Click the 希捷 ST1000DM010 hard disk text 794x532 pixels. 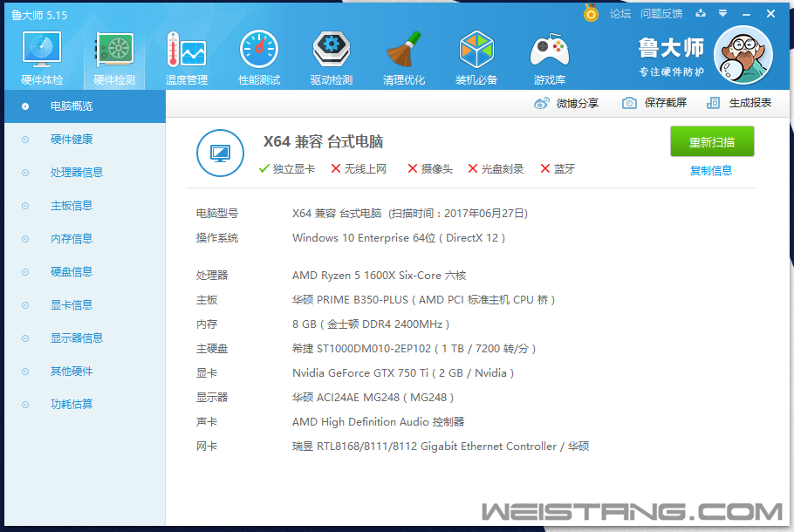[x=414, y=348]
